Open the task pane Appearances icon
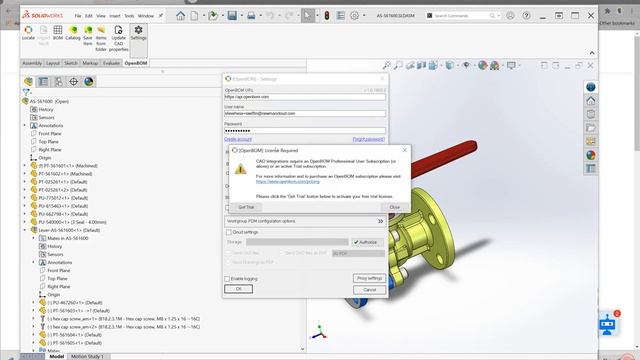The height and width of the screenshot is (360, 640). pos(591,155)
